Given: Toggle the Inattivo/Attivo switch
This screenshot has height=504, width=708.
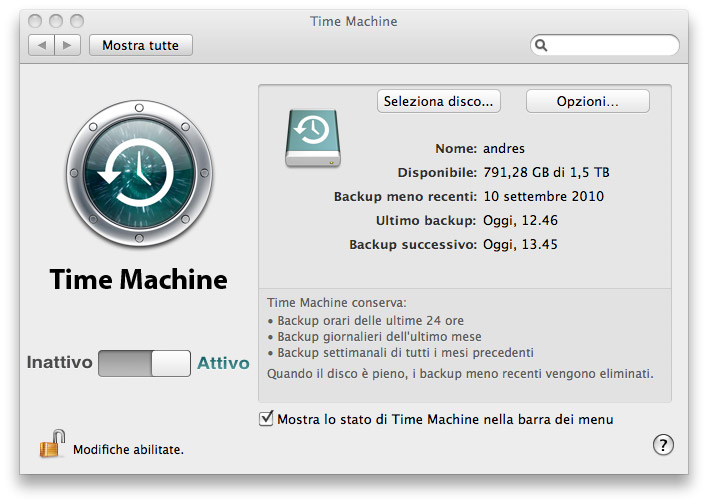Looking at the screenshot, I should tap(144, 363).
